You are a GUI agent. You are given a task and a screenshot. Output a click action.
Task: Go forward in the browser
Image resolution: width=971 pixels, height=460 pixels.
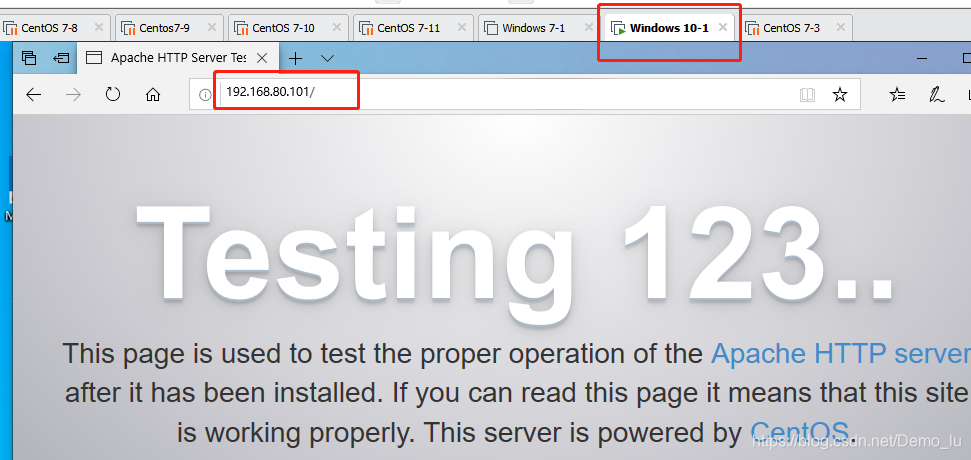[x=73, y=95]
